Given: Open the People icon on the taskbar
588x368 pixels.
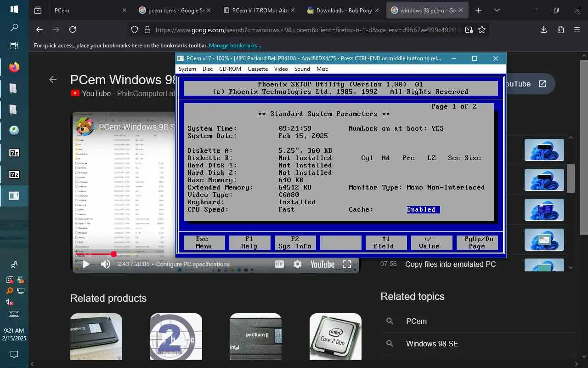Looking at the screenshot, I should point(14,265).
